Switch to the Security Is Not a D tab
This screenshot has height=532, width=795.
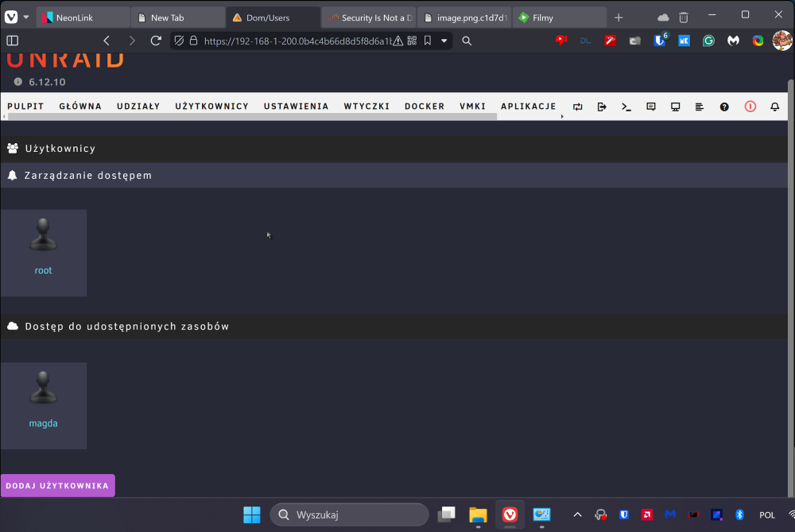[x=369, y=17]
